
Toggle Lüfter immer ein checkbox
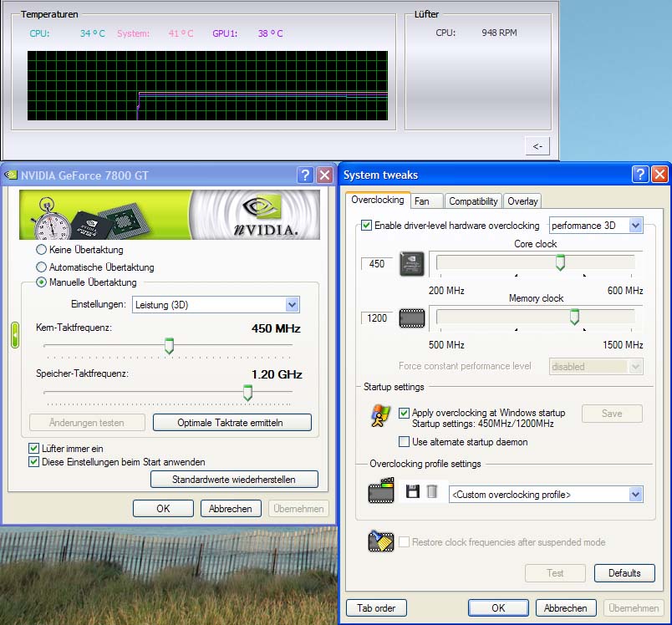pyautogui.click(x=34, y=449)
